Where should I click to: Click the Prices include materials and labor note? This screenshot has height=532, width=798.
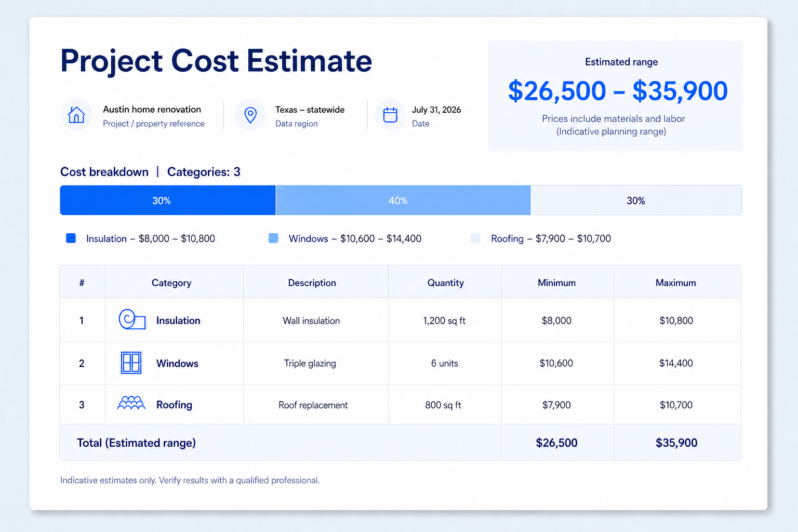(x=613, y=118)
